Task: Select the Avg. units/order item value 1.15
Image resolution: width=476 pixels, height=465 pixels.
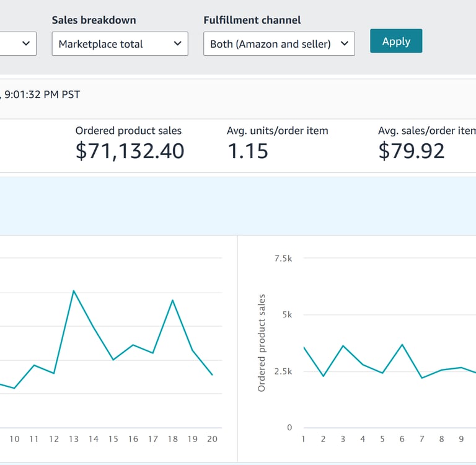Action: 248,151
